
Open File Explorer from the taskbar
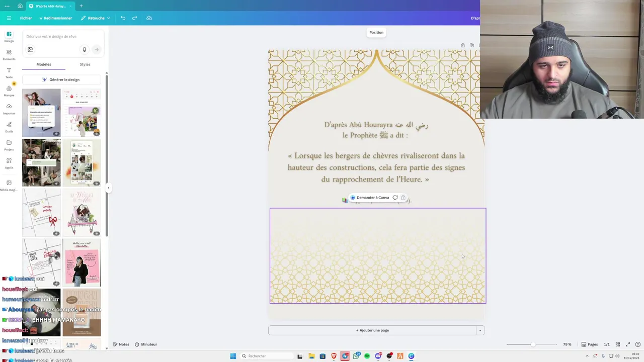(x=311, y=356)
